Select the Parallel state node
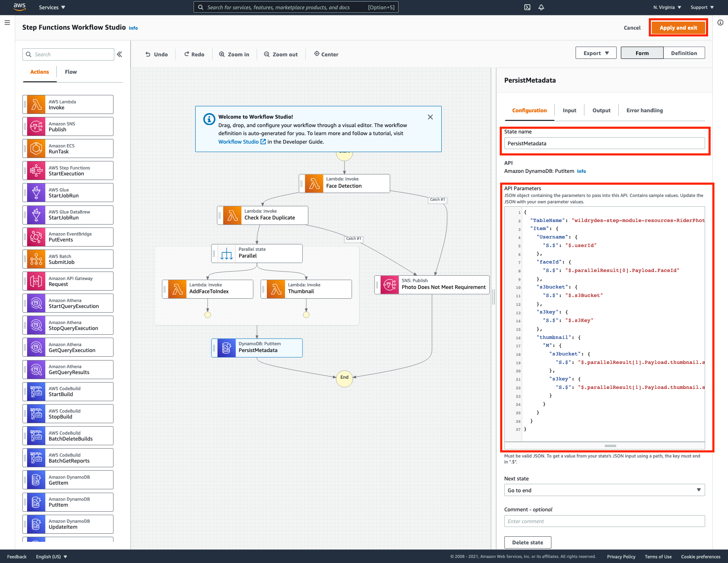The width and height of the screenshot is (728, 563). pyautogui.click(x=257, y=253)
